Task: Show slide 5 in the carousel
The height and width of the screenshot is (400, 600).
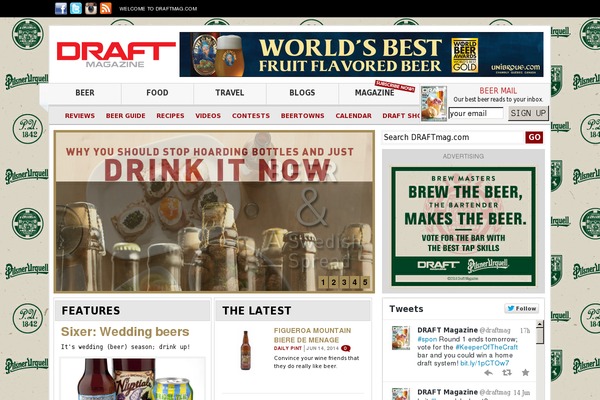Action: click(365, 282)
